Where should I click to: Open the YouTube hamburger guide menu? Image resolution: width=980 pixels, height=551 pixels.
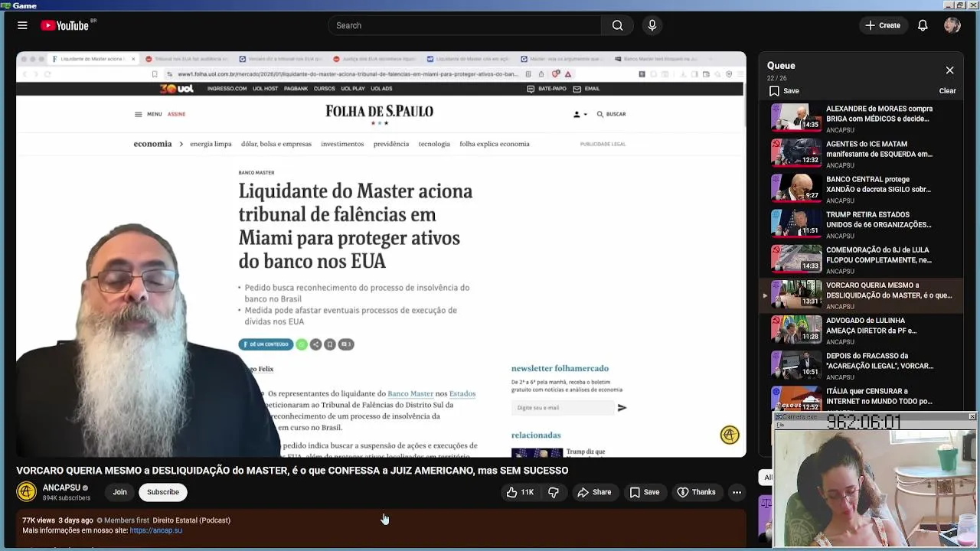[22, 25]
